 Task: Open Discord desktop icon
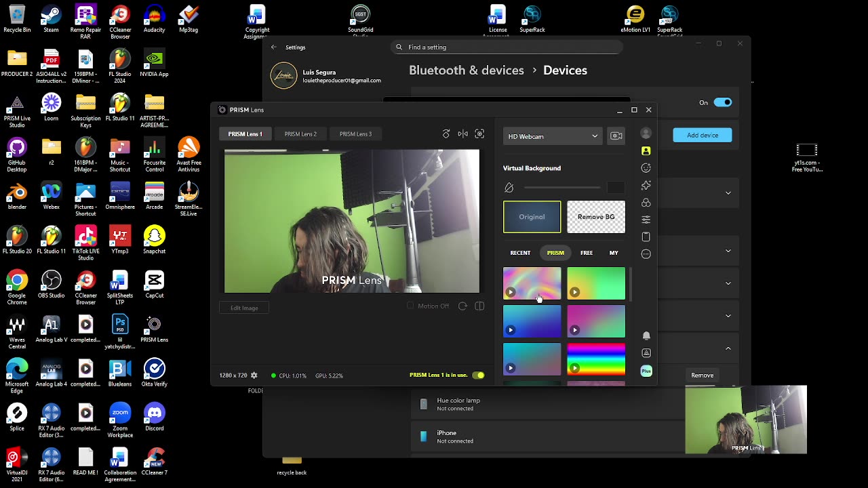pos(155,418)
